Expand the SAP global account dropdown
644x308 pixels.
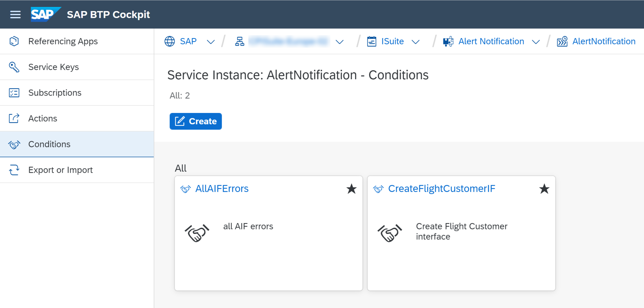211,41
